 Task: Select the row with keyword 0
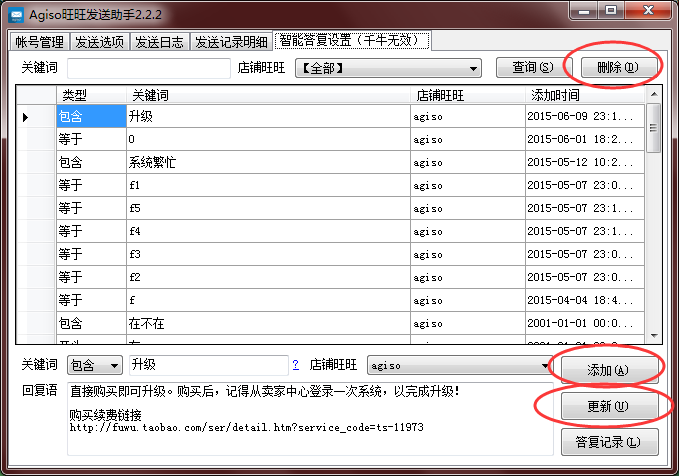[x=331, y=139]
